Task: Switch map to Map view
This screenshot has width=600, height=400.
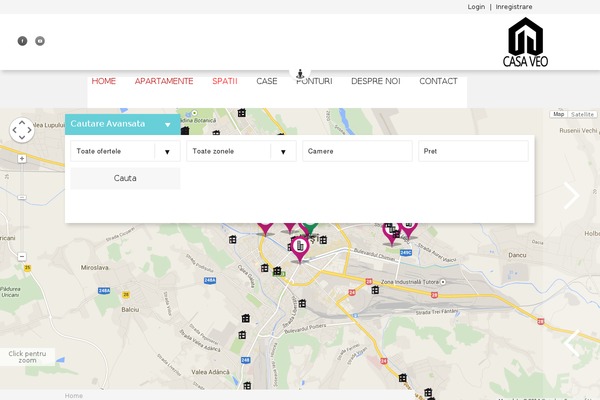Action: [559, 114]
